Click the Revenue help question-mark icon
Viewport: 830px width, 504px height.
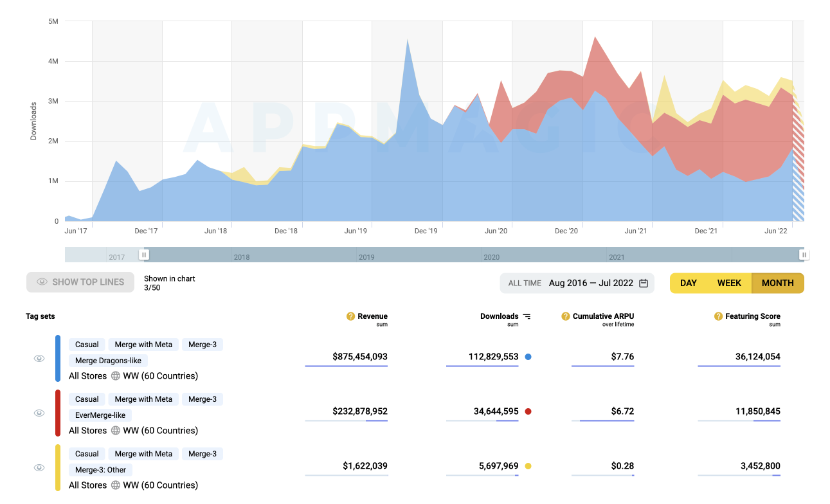point(350,316)
